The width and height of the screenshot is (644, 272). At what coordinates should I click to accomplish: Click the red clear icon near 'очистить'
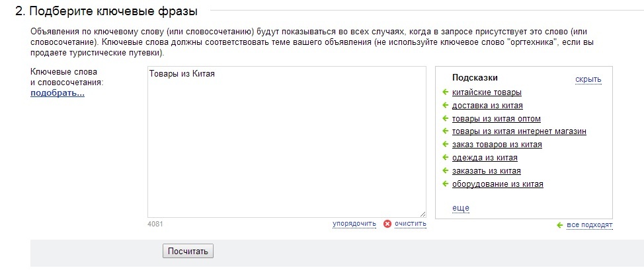click(x=387, y=224)
